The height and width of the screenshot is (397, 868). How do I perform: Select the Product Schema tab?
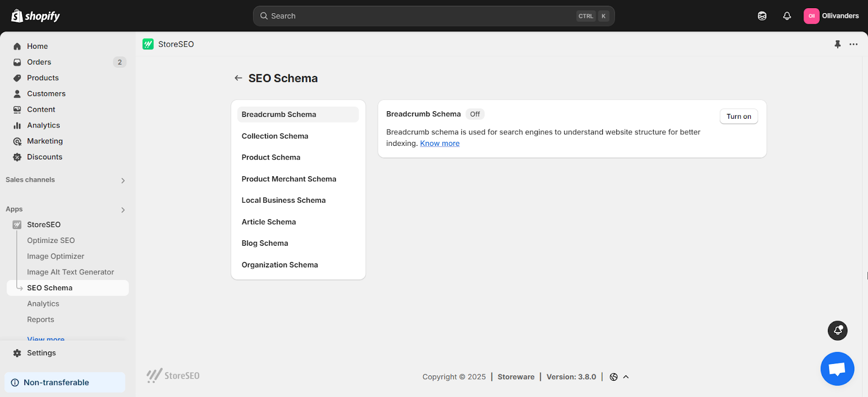(x=298, y=157)
